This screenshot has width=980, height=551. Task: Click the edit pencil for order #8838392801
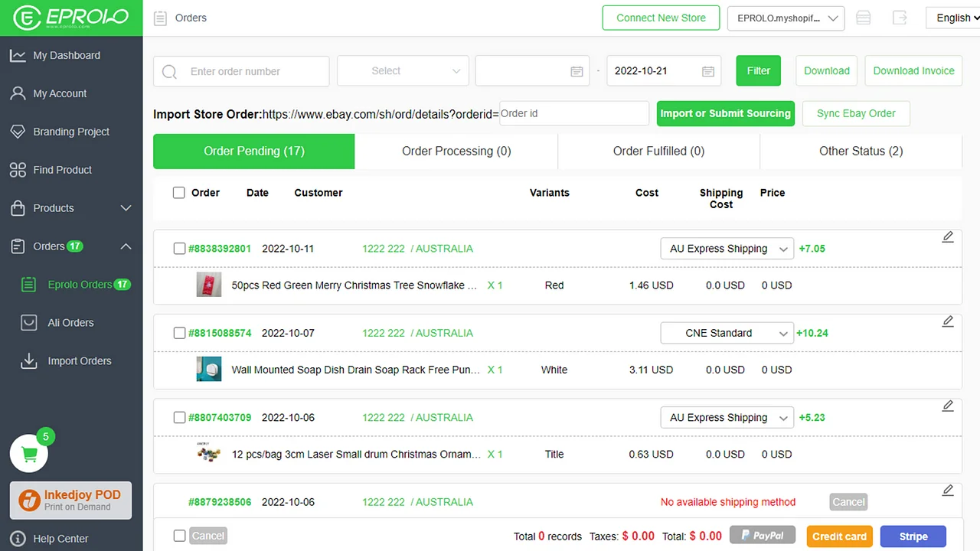[x=948, y=237]
